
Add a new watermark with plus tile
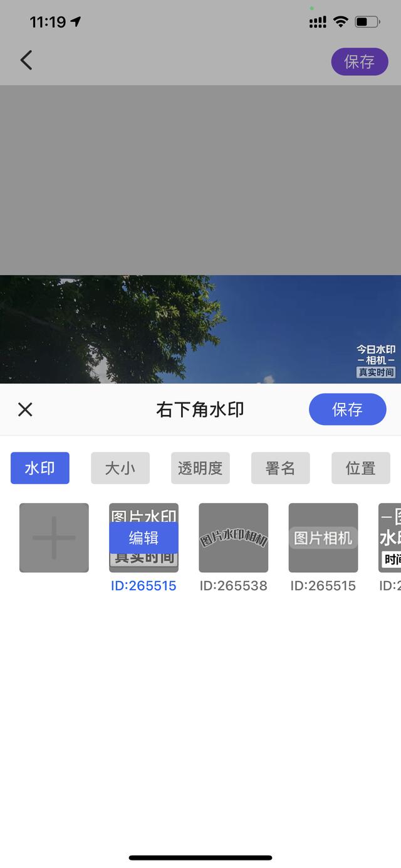54,538
